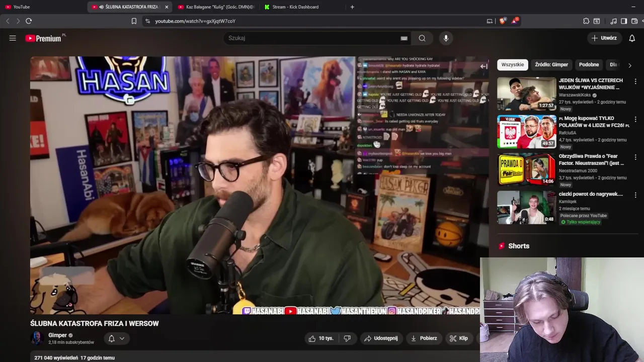Switch to the first YouTube tab
This screenshot has height=362, width=644.
coord(43,7)
